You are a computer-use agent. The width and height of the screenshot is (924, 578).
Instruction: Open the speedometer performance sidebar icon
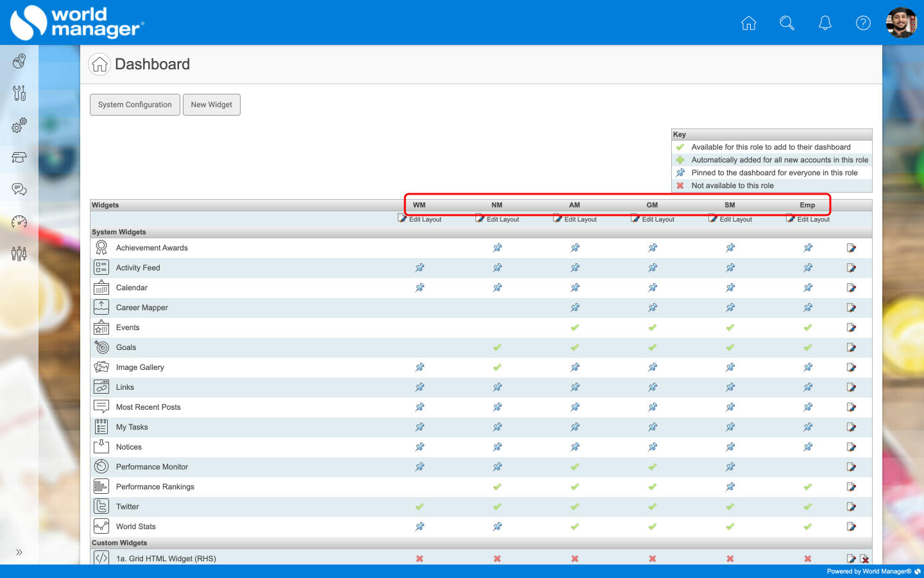point(19,222)
